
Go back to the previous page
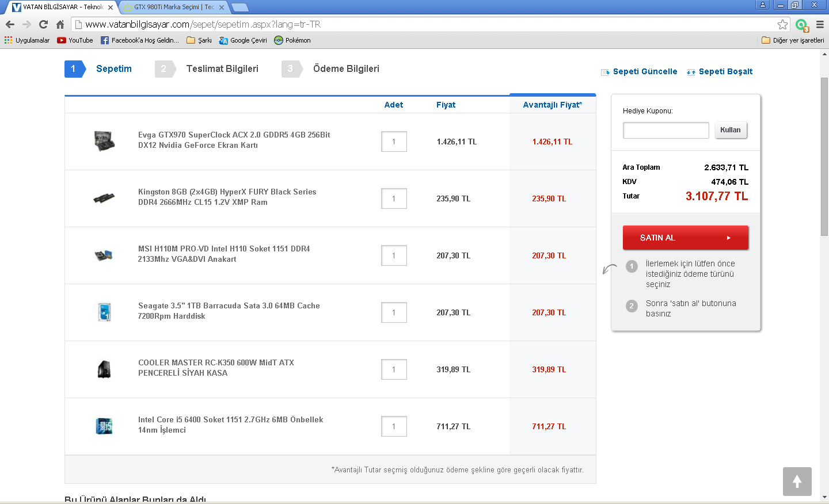coord(10,24)
